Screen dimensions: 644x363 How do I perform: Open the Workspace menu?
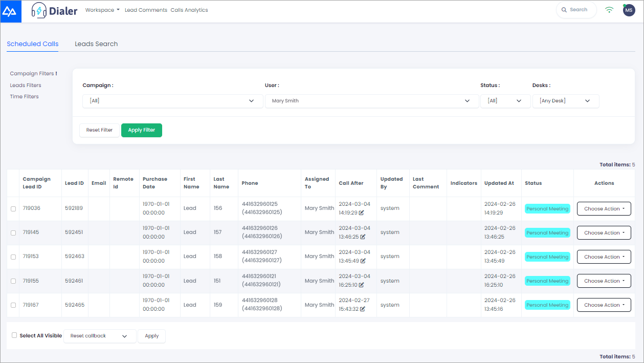coord(102,10)
